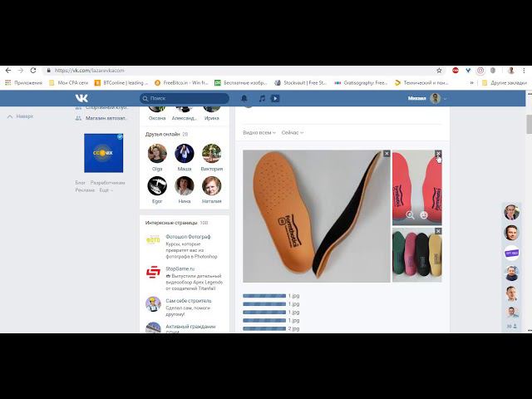The height and width of the screenshot is (399, 532).
Task: Expand the Ещё footer dropdown
Action: (x=106, y=190)
